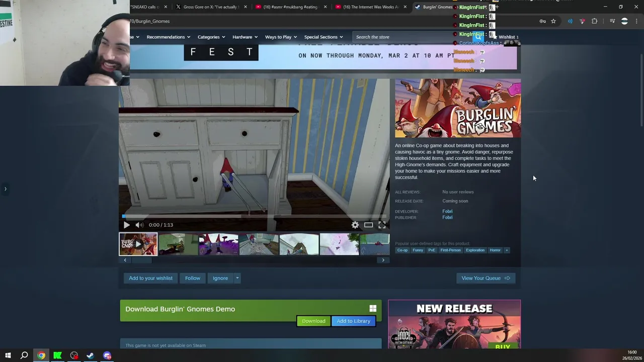
Task: Bookmark this page with star icon
Action: pos(553,21)
